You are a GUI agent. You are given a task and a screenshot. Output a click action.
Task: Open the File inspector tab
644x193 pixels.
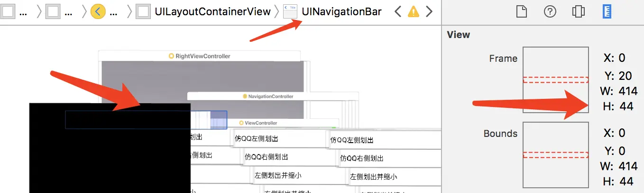click(522, 11)
